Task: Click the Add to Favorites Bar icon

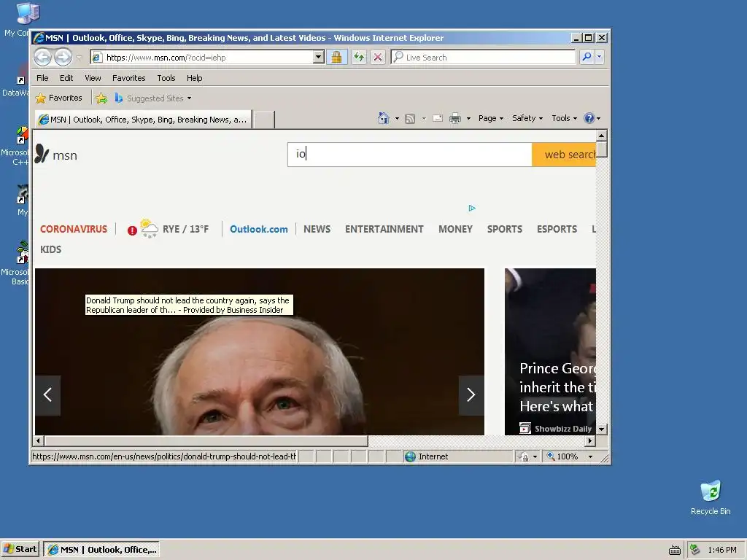Action: tap(101, 98)
